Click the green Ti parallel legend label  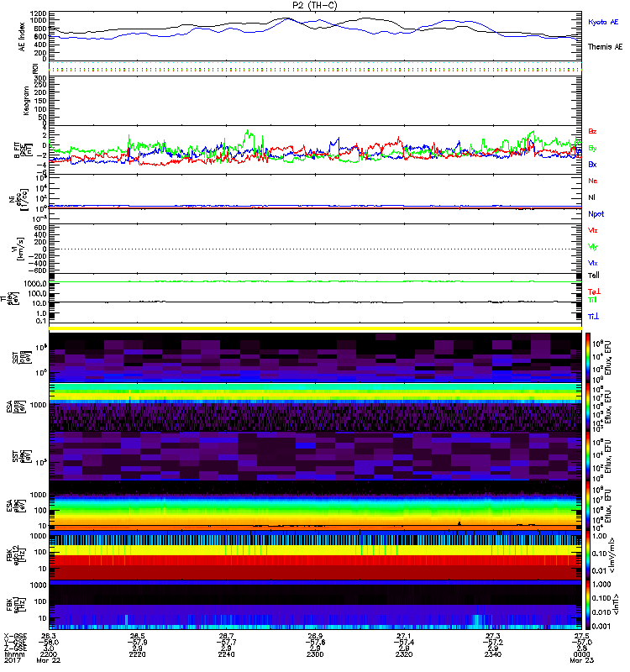(x=592, y=300)
